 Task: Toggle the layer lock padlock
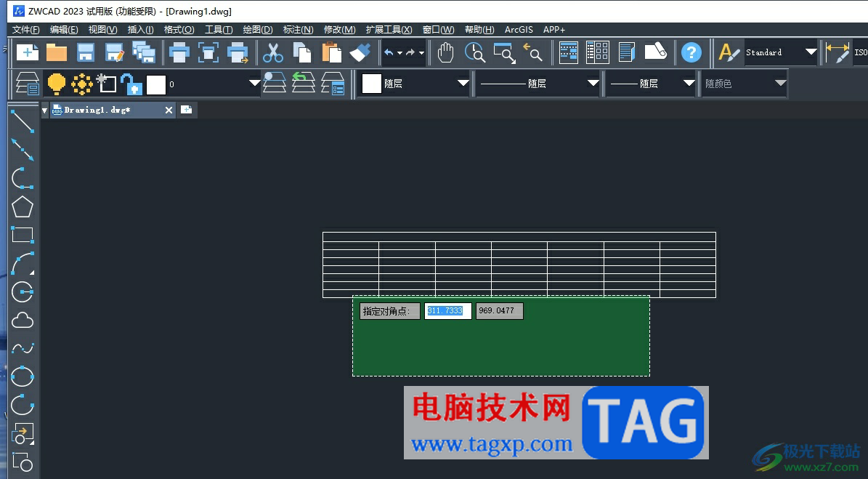tap(131, 84)
